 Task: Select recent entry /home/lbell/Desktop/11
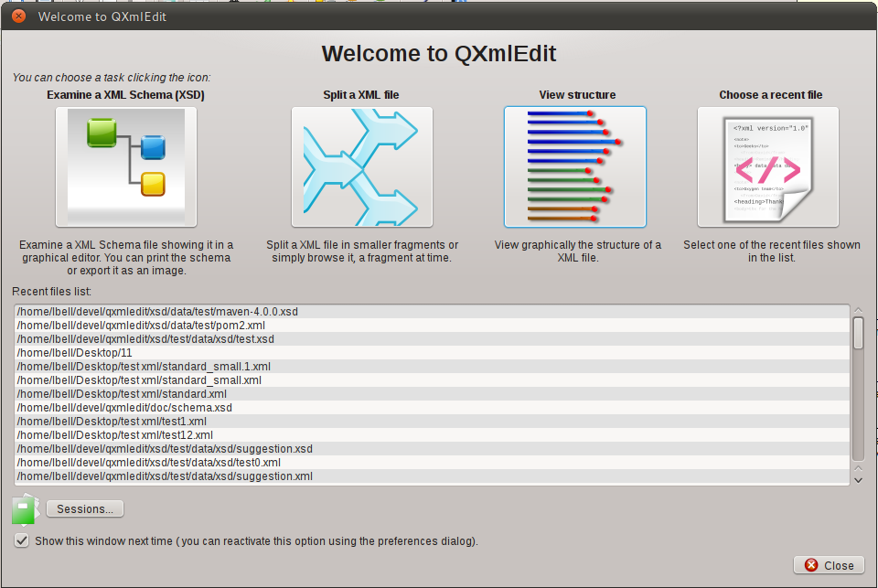[432, 353]
